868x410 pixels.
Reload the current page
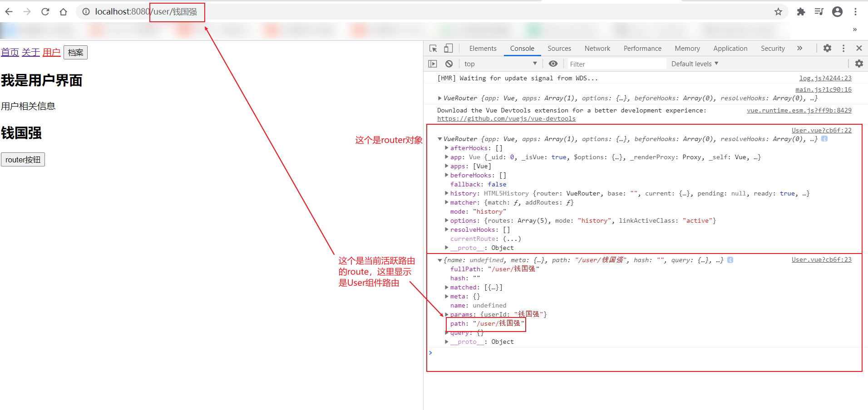45,12
